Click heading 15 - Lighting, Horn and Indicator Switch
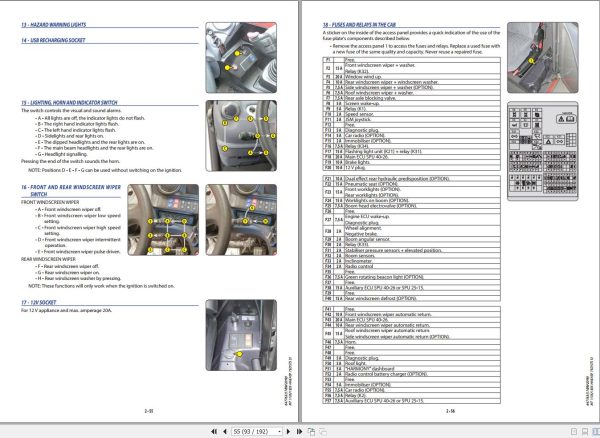The width and height of the screenshot is (600, 438). point(69,103)
